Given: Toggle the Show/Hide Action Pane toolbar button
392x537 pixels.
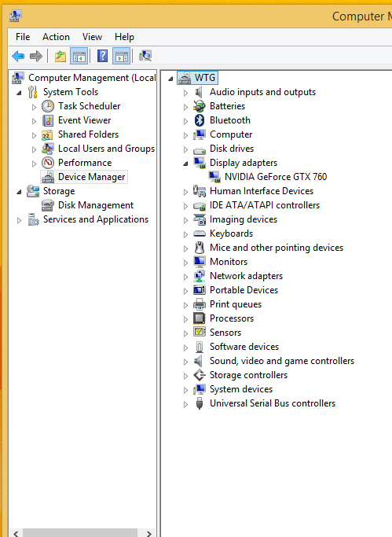Looking at the screenshot, I should (122, 56).
